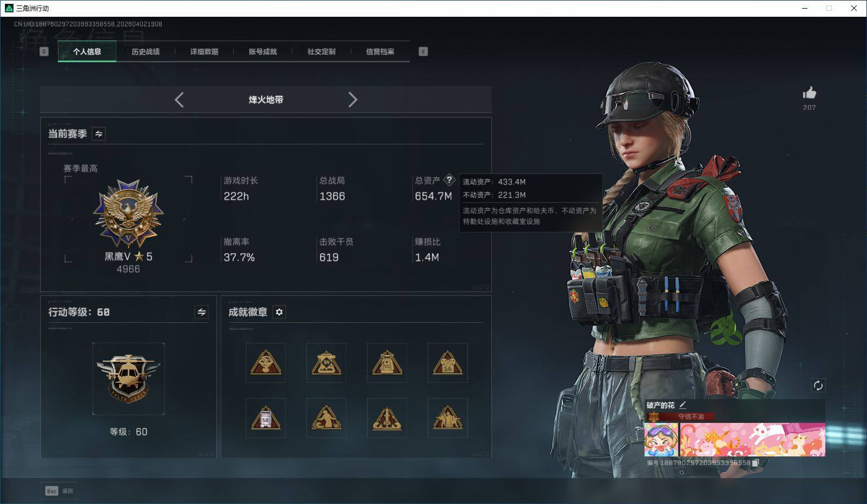The width and height of the screenshot is (867, 504).
Task: Click the circular refresh icon on the character model
Action: coord(818,384)
